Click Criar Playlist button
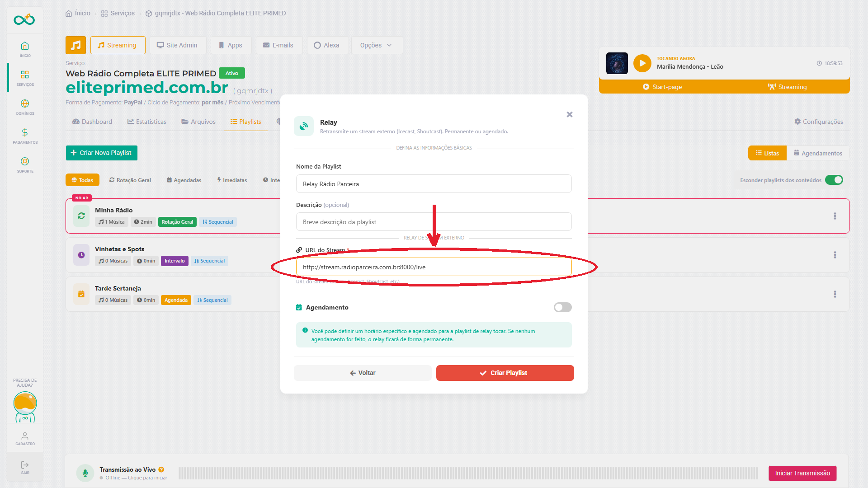 [505, 373]
